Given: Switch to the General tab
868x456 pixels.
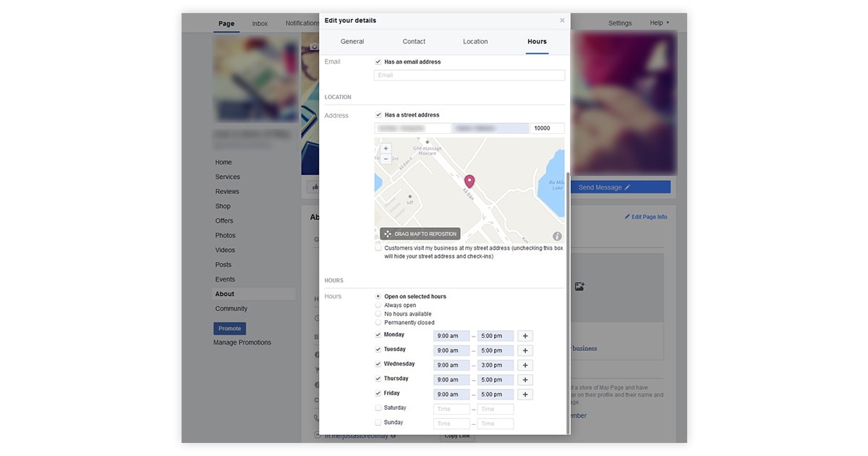Looking at the screenshot, I should pyautogui.click(x=352, y=42).
